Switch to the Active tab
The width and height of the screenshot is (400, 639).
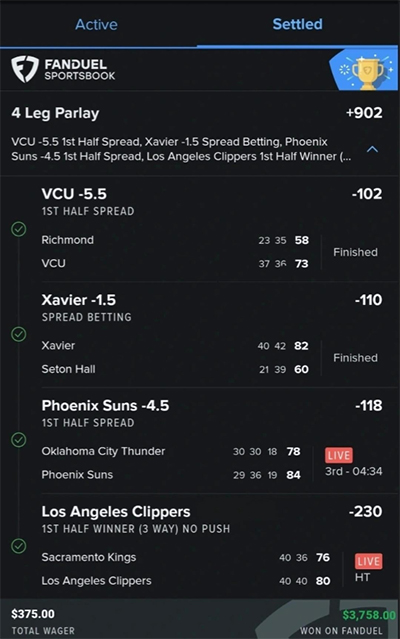[97, 24]
